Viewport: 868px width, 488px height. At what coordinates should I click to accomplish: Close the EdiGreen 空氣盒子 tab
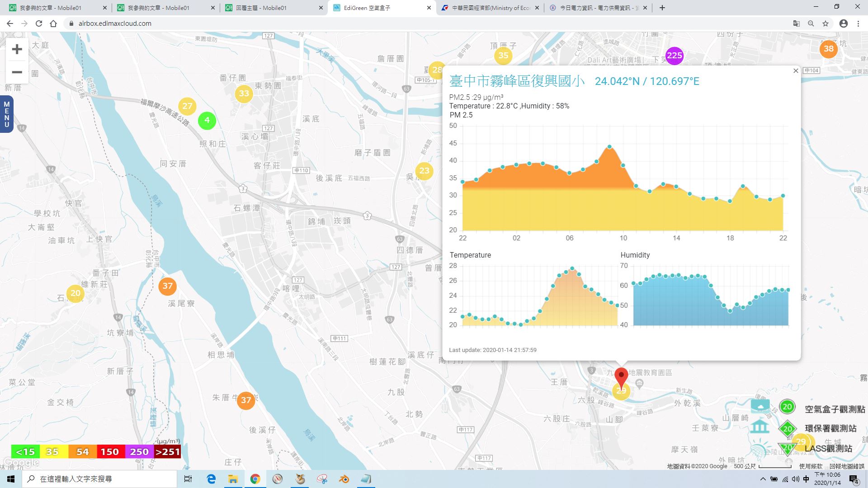point(429,8)
